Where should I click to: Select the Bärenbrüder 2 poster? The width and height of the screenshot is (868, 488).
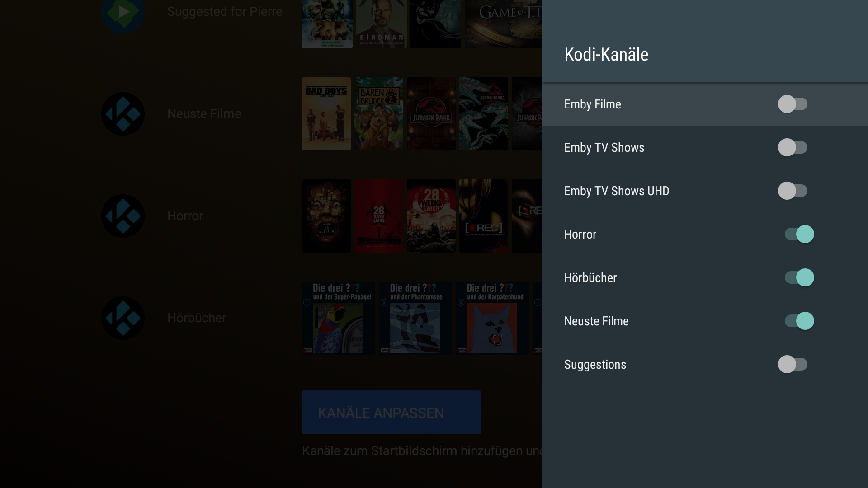(x=379, y=114)
